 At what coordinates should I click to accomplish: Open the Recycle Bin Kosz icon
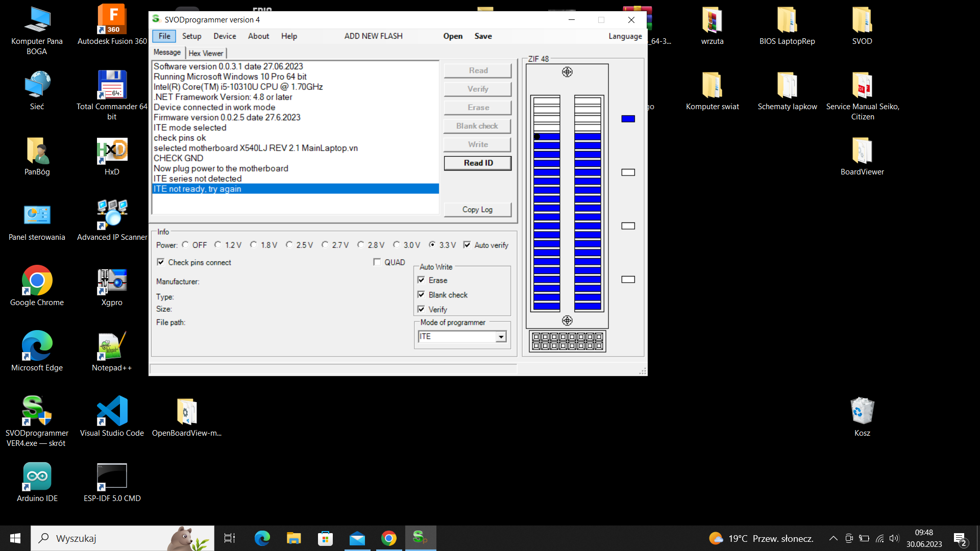click(x=862, y=411)
